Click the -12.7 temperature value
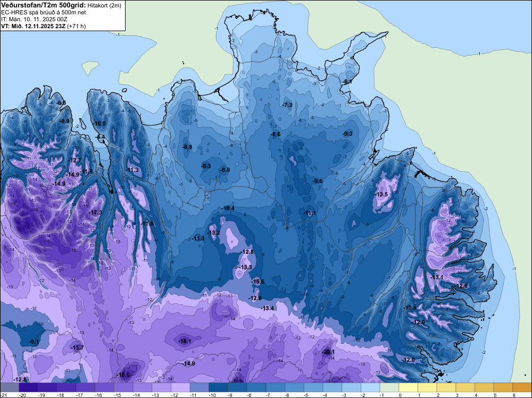532x398 pixels. pos(75,160)
